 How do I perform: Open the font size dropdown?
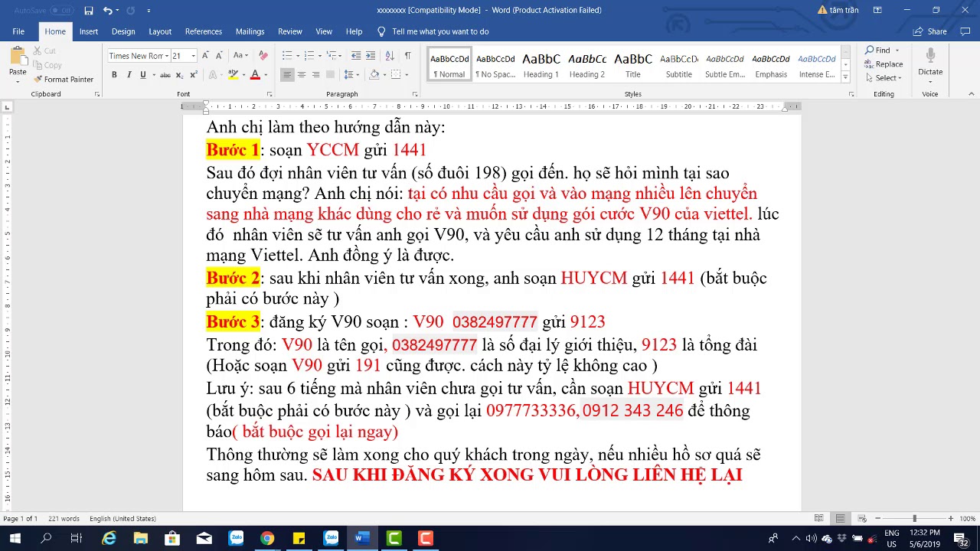[193, 56]
